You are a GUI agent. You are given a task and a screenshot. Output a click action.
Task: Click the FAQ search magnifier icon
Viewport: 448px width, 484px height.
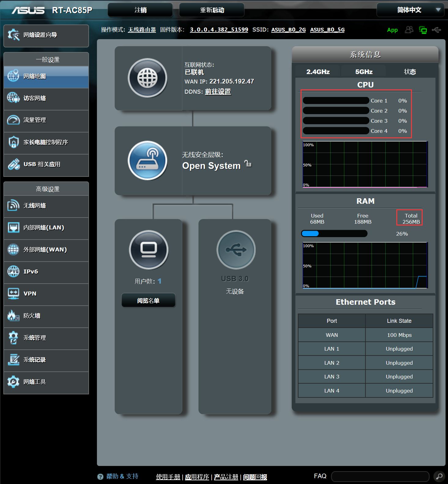[439, 476]
